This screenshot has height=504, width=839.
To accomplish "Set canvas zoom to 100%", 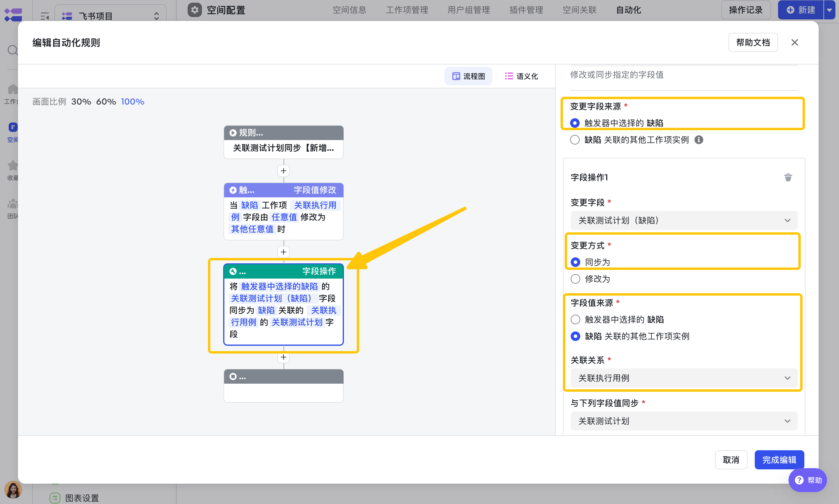I will coord(133,102).
